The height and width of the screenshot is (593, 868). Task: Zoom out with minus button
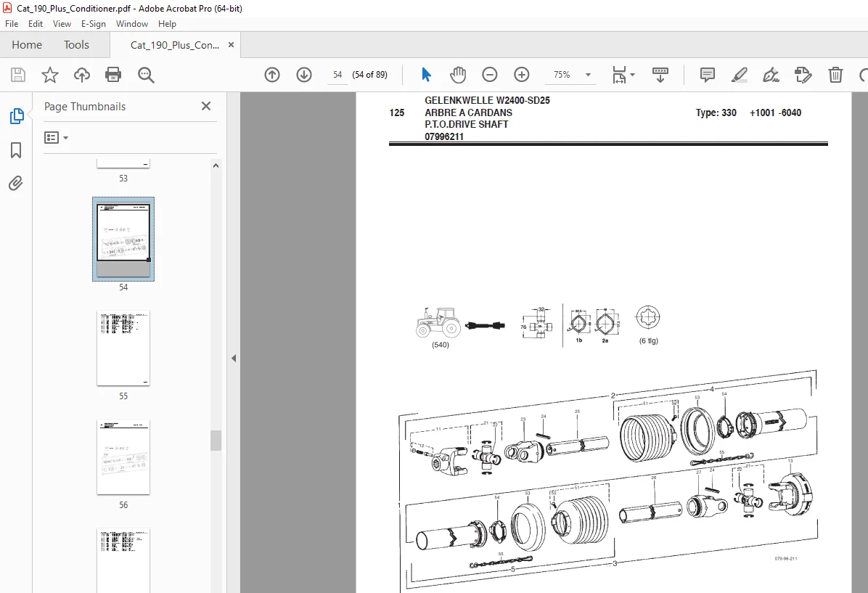pyautogui.click(x=490, y=75)
